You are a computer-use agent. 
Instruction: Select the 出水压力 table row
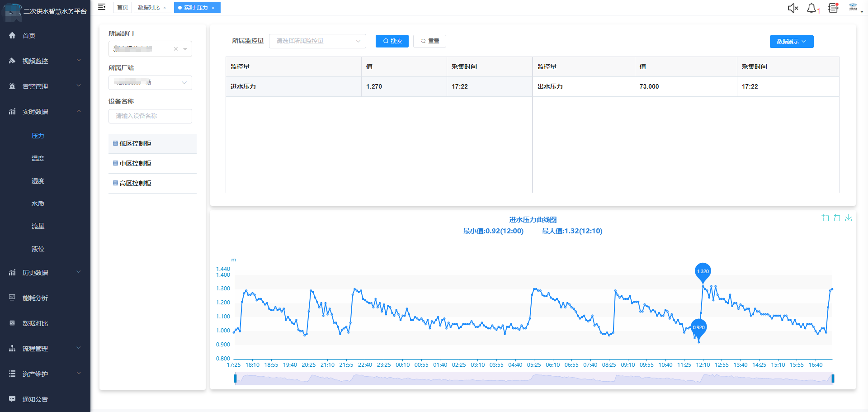(x=686, y=86)
